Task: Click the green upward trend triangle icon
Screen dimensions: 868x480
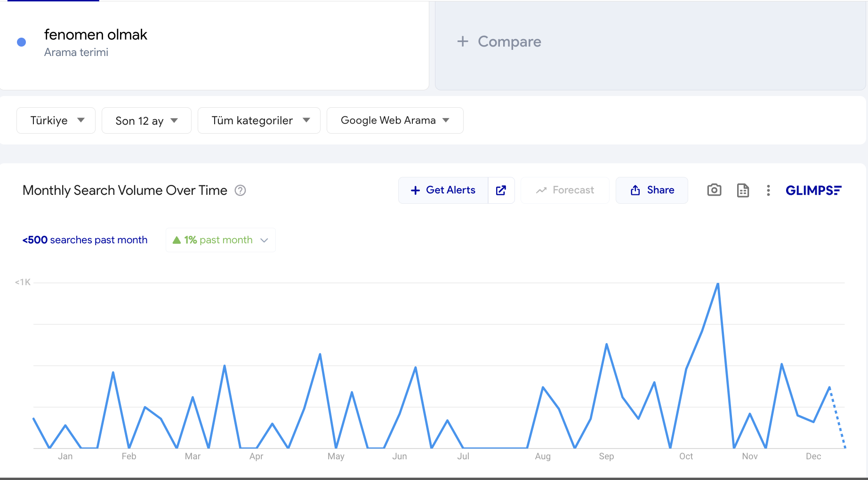Action: click(x=177, y=240)
